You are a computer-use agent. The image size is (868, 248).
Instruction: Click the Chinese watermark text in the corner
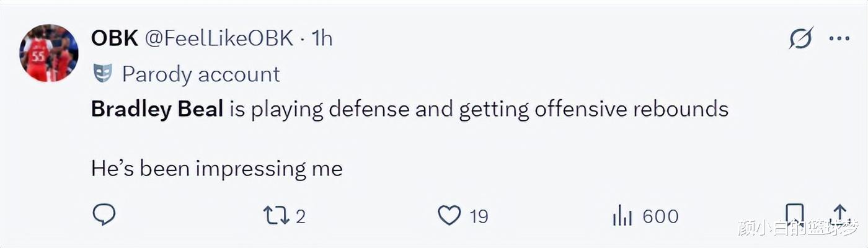point(799,228)
